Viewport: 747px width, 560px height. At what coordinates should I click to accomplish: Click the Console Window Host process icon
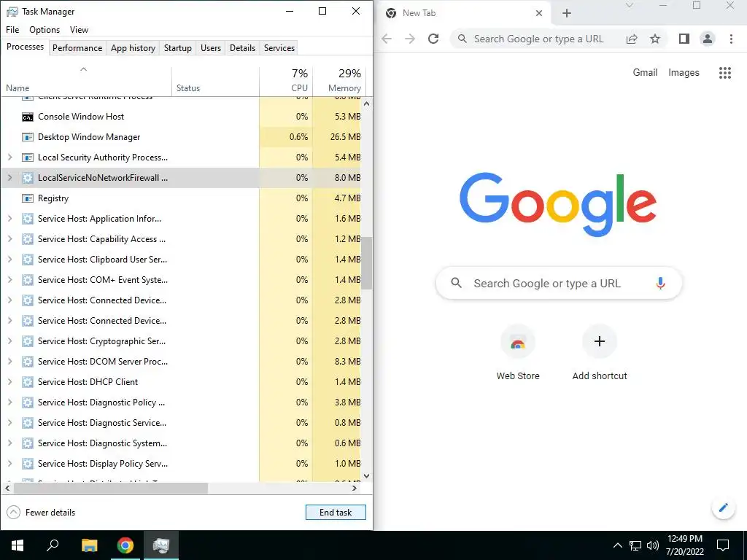point(28,117)
